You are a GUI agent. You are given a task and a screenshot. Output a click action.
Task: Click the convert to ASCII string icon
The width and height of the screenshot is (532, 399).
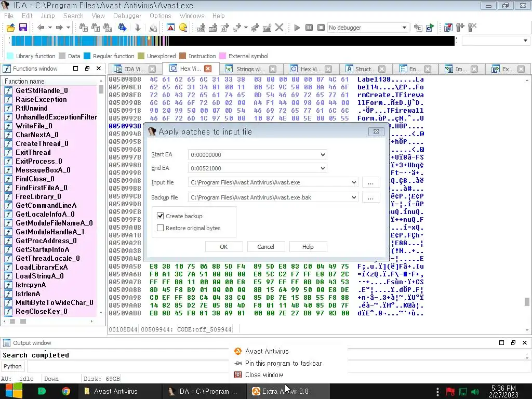coord(225,28)
